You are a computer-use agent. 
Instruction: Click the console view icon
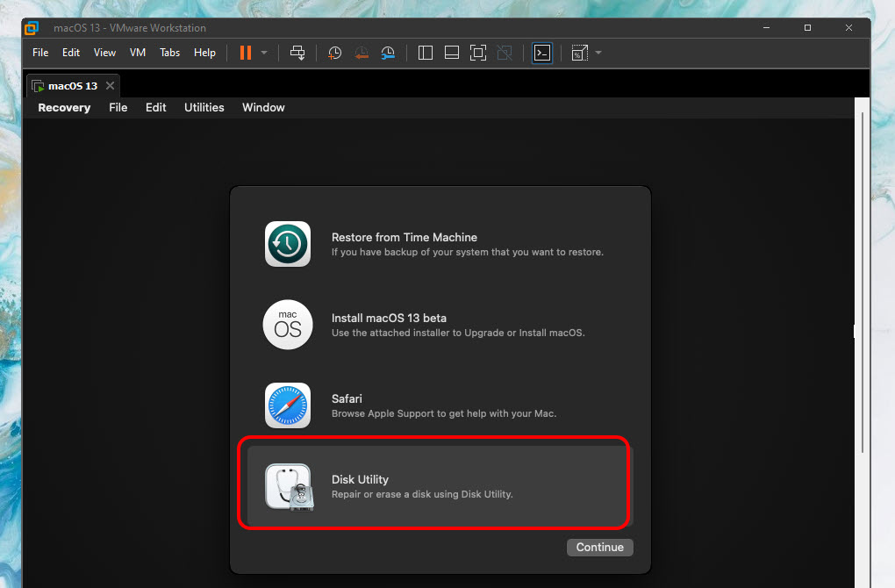[x=542, y=53]
